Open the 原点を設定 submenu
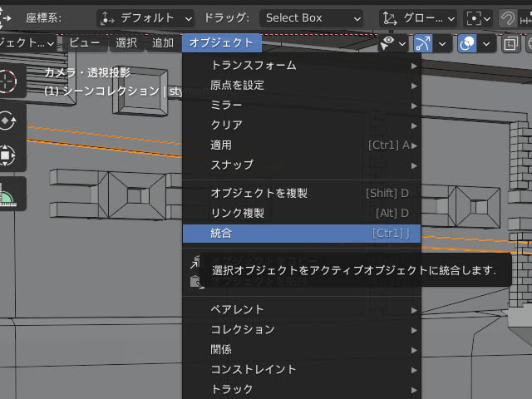Viewport: 532px width, 399px height. 302,85
